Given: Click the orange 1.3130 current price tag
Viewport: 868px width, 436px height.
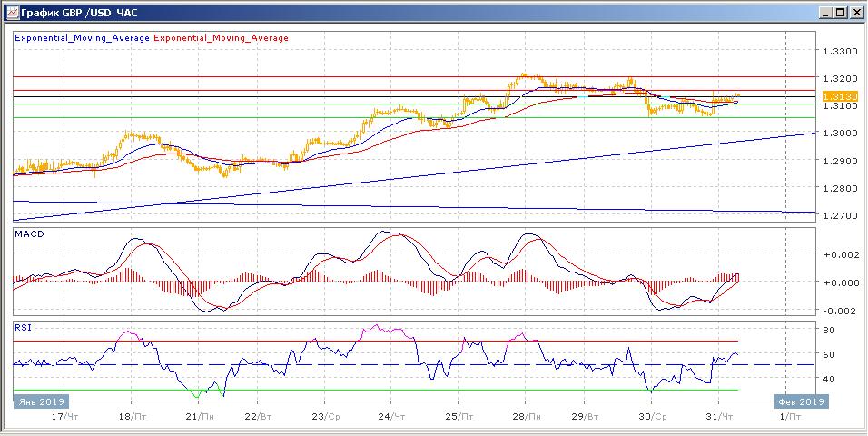Looking at the screenshot, I should tap(834, 96).
